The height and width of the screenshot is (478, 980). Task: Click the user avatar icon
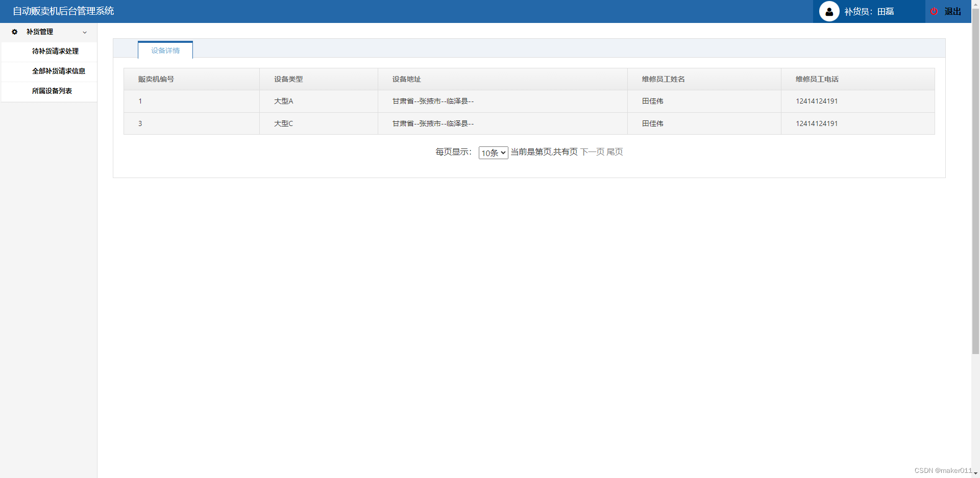(829, 11)
